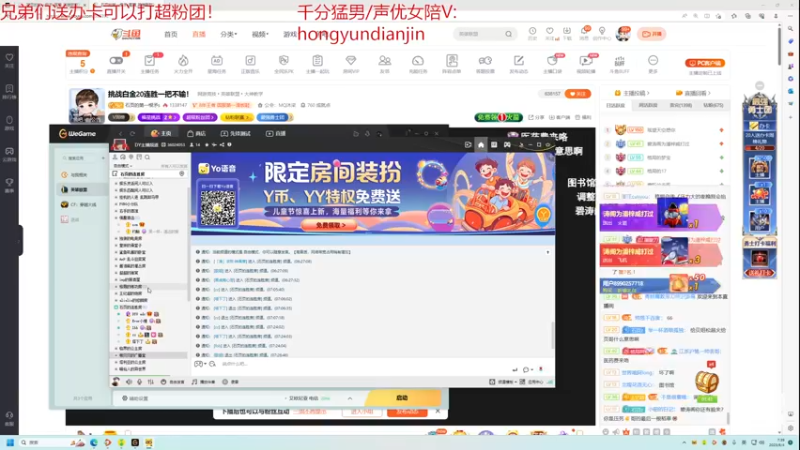This screenshot has height=450, width=800.
Task: Toggle the YY speaker volume icon
Action: point(129,382)
